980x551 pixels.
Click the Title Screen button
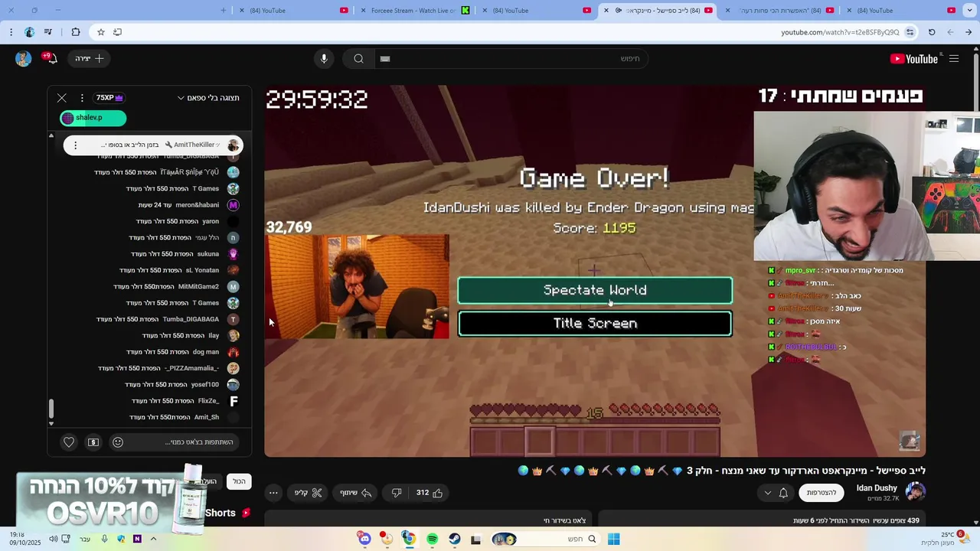coord(595,324)
